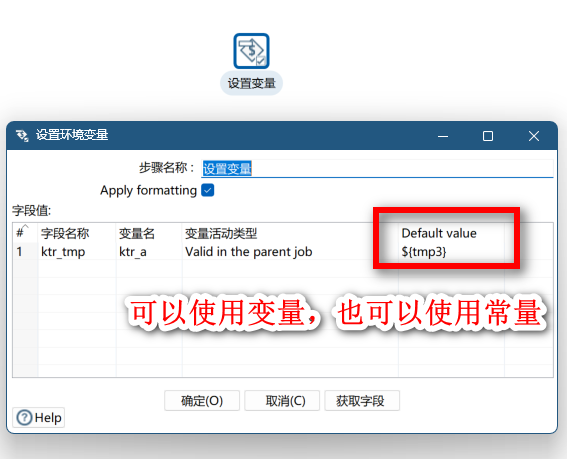Select the ${tmp3} default value cell
The width and height of the screenshot is (567, 459).
[x=451, y=252]
